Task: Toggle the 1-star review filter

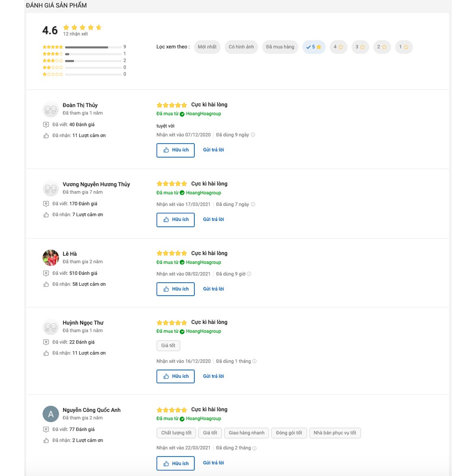Action: [x=403, y=47]
